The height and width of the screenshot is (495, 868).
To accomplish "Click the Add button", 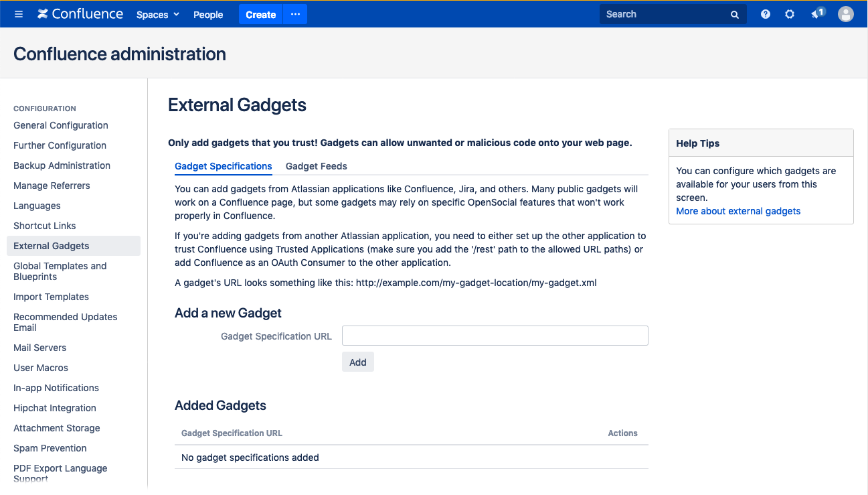I will 358,362.
